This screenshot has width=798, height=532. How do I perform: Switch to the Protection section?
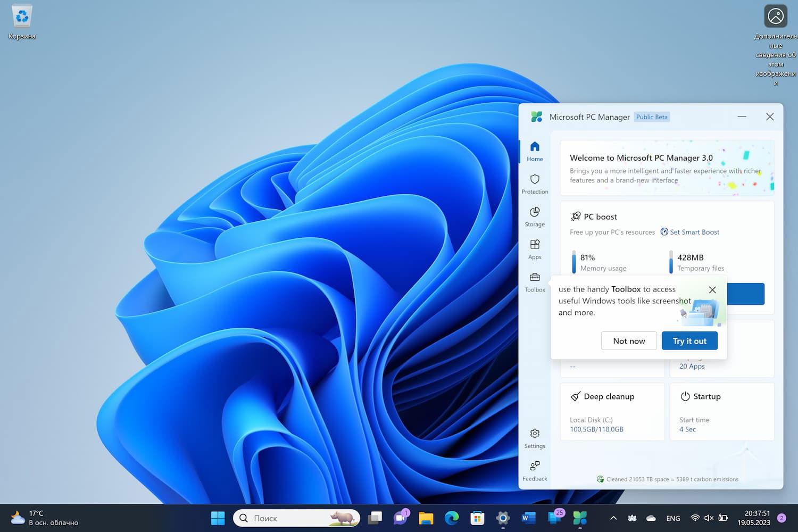535,184
